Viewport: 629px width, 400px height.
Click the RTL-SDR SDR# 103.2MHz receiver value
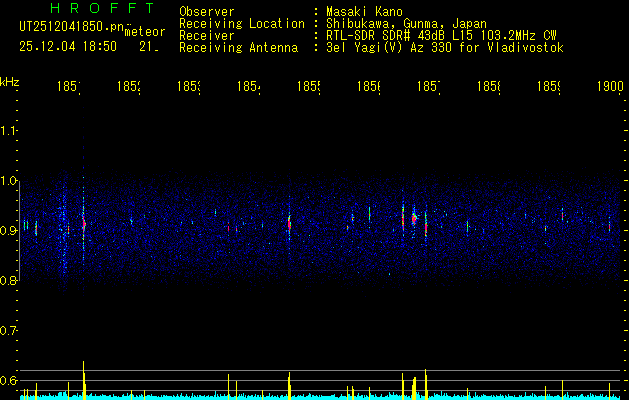(x=441, y=36)
